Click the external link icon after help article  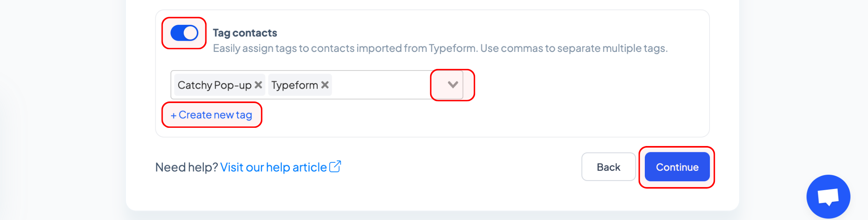(335, 167)
